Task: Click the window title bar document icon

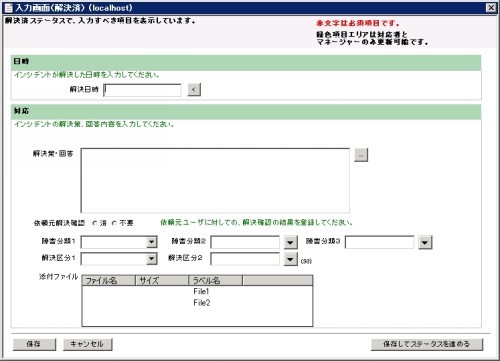Action: 9,8
